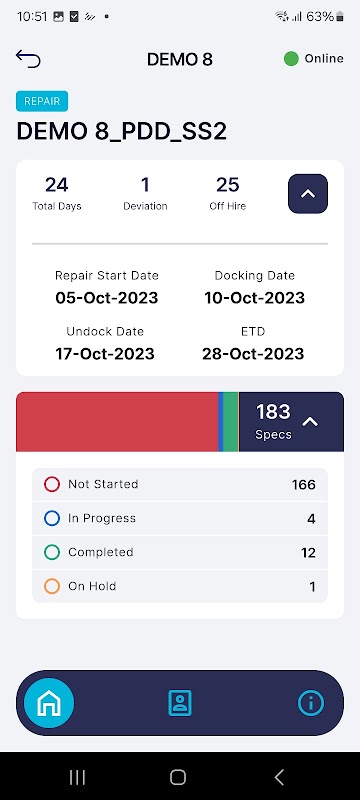
Task: Tap the Repair Start Date 05-Oct-2023
Action: pyautogui.click(x=107, y=297)
